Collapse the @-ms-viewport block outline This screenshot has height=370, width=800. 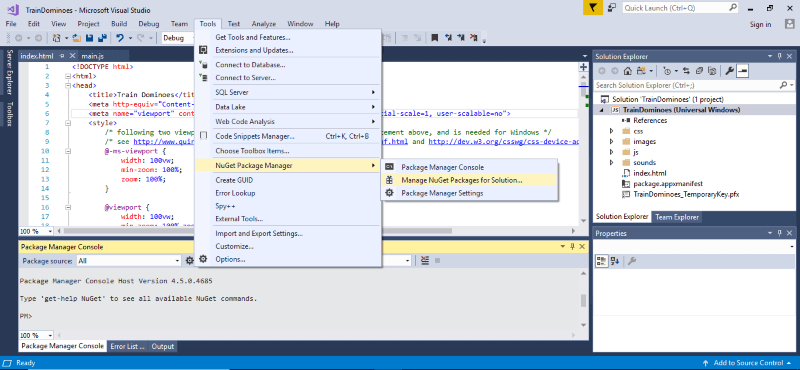pos(67,152)
